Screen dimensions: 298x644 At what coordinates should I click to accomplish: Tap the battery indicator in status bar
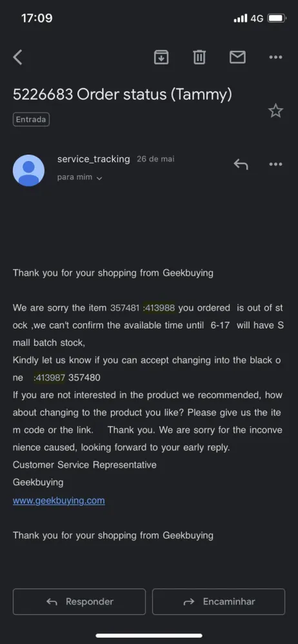pyautogui.click(x=277, y=18)
